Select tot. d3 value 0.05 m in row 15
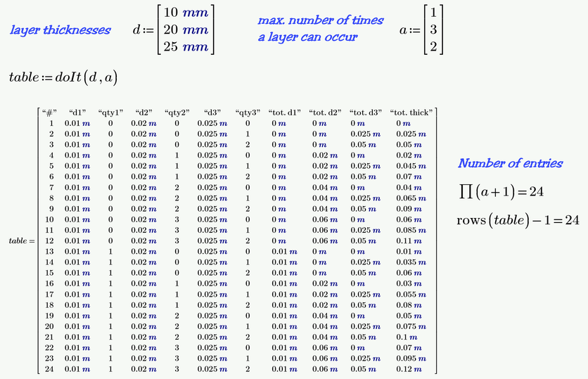The width and height of the screenshot is (588, 379). 364,273
